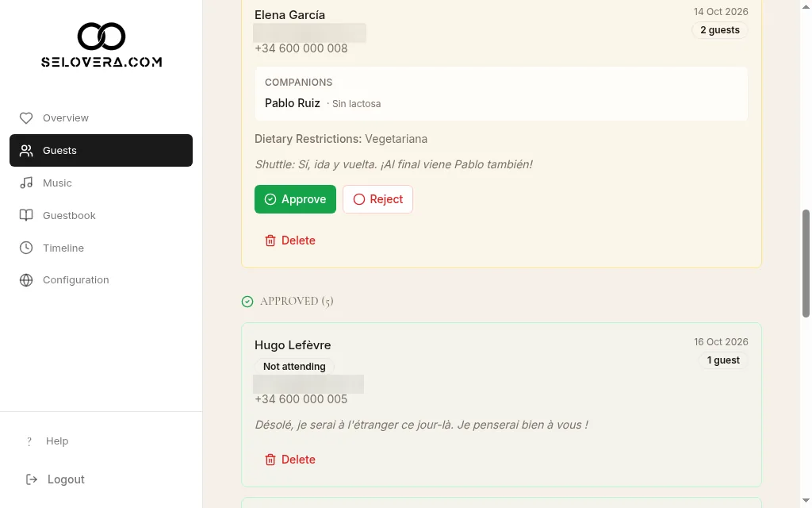The height and width of the screenshot is (508, 812).
Task: Click the scrollbar thumb on the right
Action: tap(806, 264)
